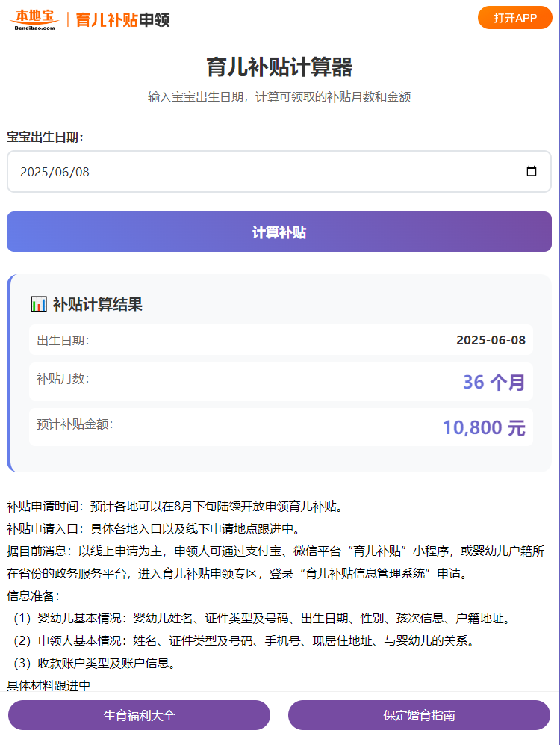560x745 pixels.
Task: Click the subtitle 输入宝宝出生日期，计算可领取的补贴月数和金额
Action: pyautogui.click(x=279, y=97)
